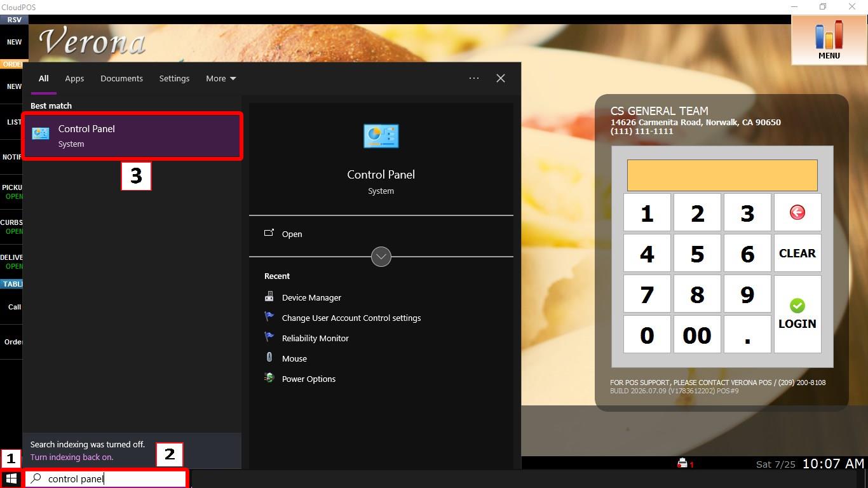
Task: Click 'Search indexing was turned off' message
Action: point(88,444)
